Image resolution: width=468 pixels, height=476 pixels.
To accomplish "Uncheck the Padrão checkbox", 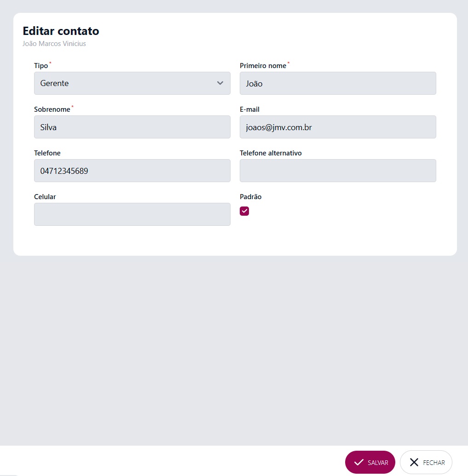I will coord(244,211).
